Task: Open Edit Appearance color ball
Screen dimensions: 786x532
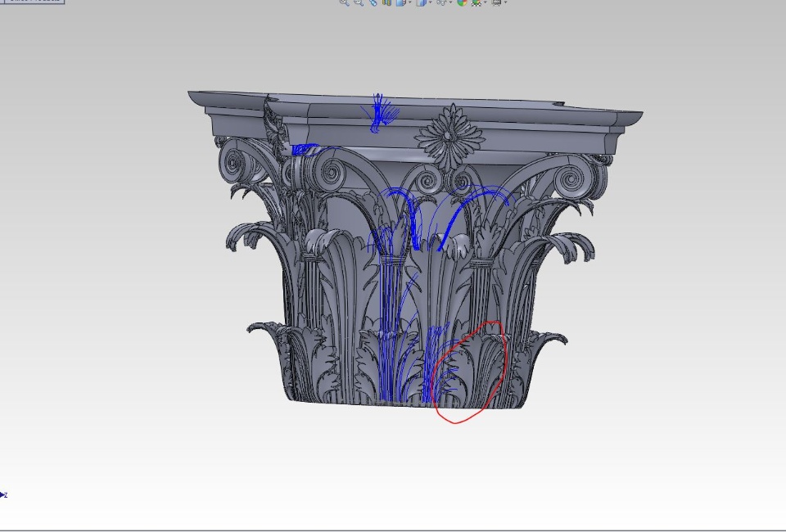Action: click(x=462, y=2)
